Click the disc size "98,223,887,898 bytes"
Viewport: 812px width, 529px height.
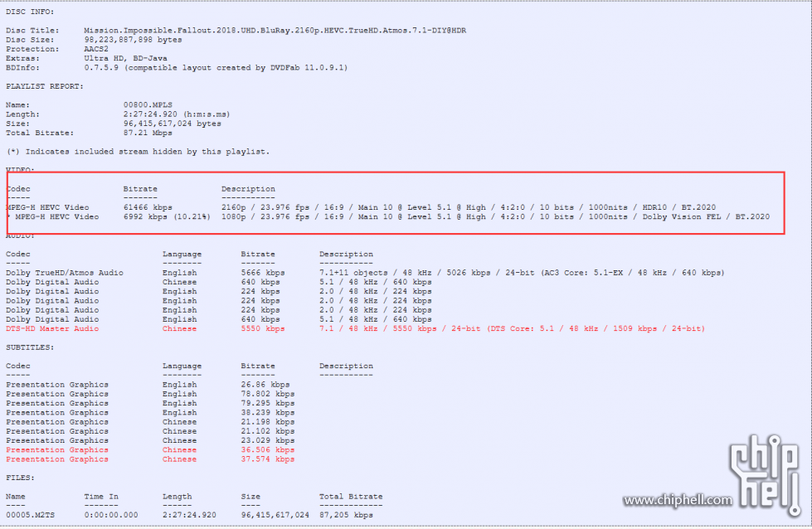pos(133,40)
